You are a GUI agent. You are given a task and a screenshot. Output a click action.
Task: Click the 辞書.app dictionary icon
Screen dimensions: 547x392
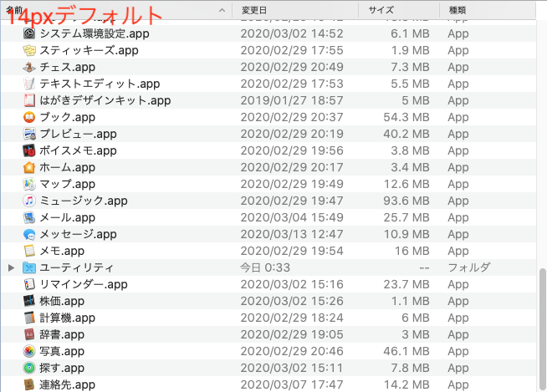[x=29, y=334]
